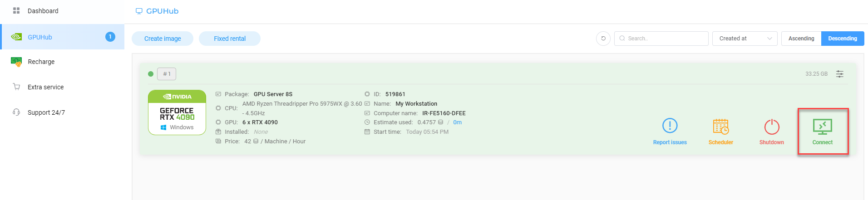This screenshot has height=200, width=868.
Task: Click the GPUHub Nvidia sidebar icon
Action: point(16,37)
